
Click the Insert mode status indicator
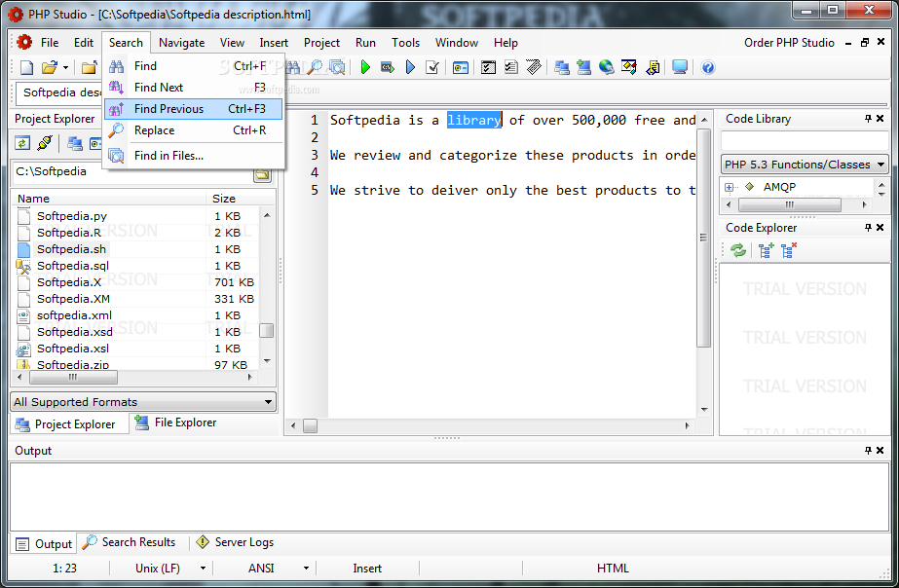coord(367,568)
